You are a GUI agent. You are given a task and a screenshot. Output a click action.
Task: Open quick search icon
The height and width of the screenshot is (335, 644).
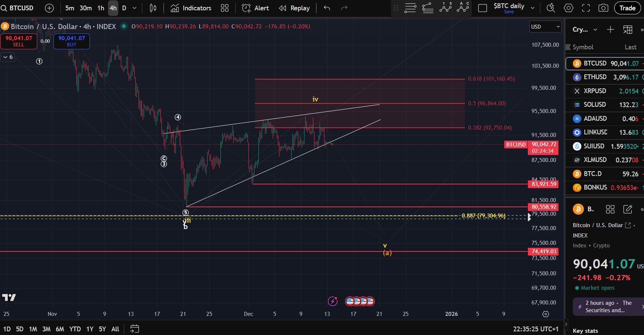[551, 8]
